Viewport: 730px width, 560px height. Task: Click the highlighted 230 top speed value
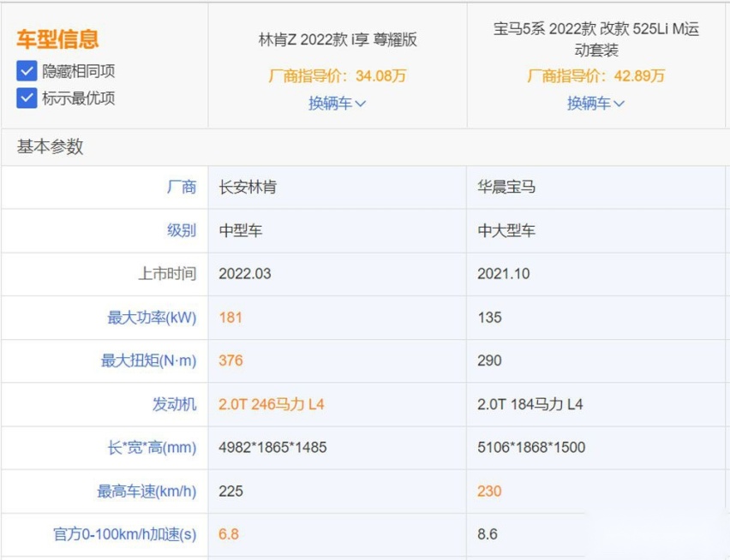[x=489, y=491]
